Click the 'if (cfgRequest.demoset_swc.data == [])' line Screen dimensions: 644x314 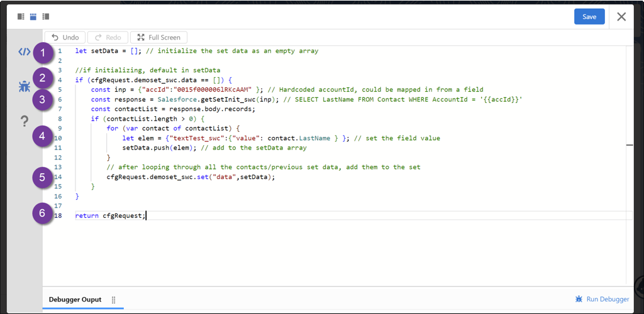[x=154, y=80]
